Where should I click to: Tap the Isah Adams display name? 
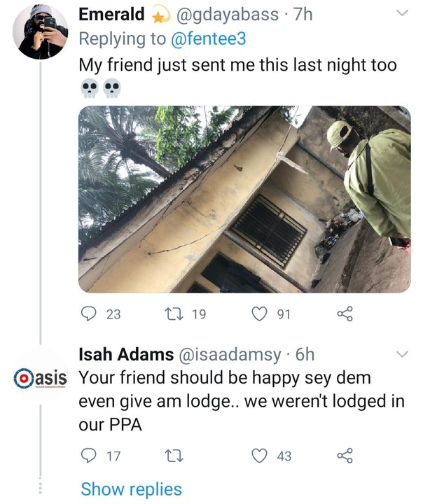pyautogui.click(x=127, y=354)
